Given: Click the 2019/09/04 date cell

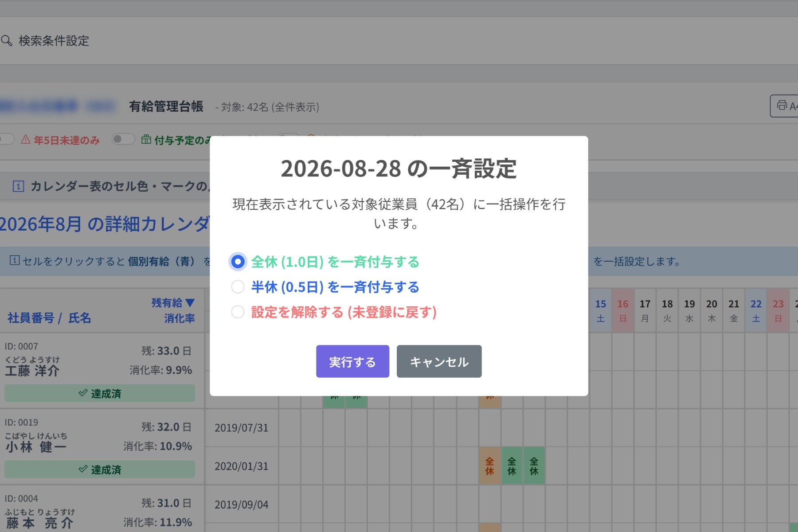Looking at the screenshot, I should (x=242, y=505).
